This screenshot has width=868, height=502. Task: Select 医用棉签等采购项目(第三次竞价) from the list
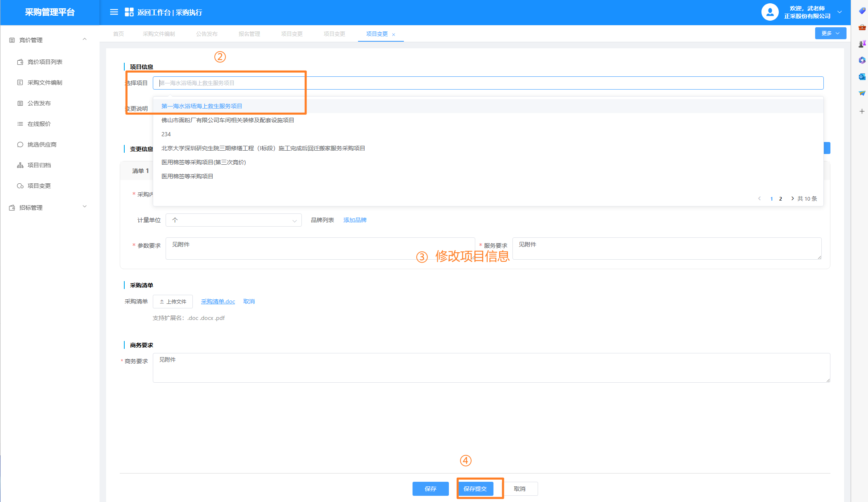click(204, 162)
